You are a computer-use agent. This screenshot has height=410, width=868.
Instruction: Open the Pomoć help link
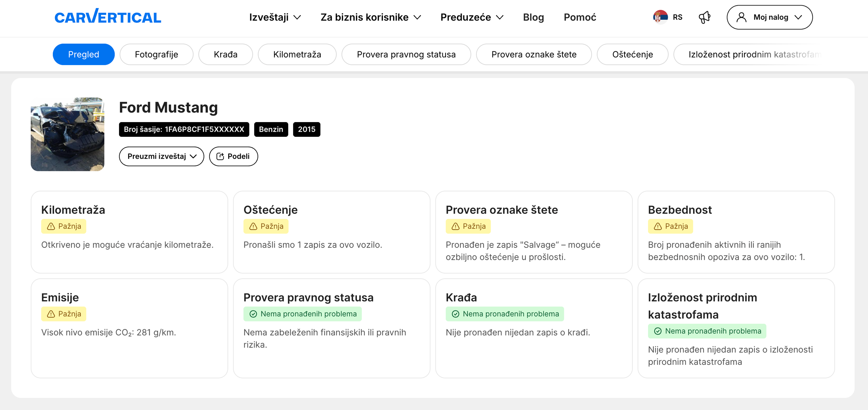pos(580,17)
